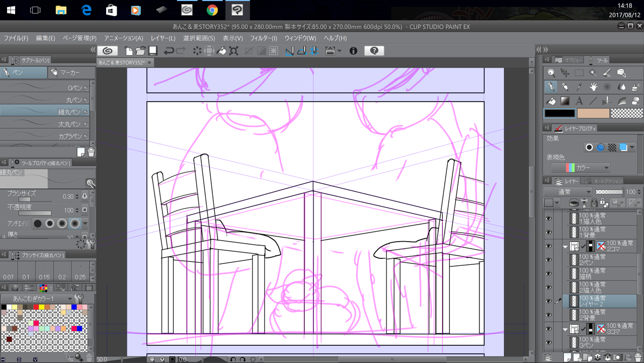Select the transparent color swatch
Screen dimensions: 644x363
626,113
